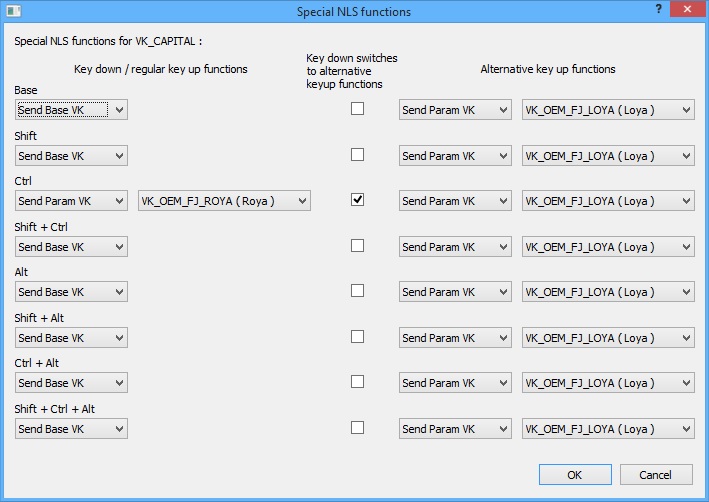The width and height of the screenshot is (709, 502).
Task: Open the Base key down function dropdown
Action: point(71,110)
